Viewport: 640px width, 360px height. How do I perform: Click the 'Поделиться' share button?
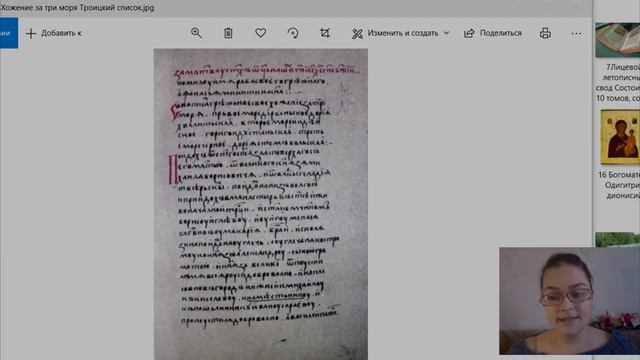[493, 33]
